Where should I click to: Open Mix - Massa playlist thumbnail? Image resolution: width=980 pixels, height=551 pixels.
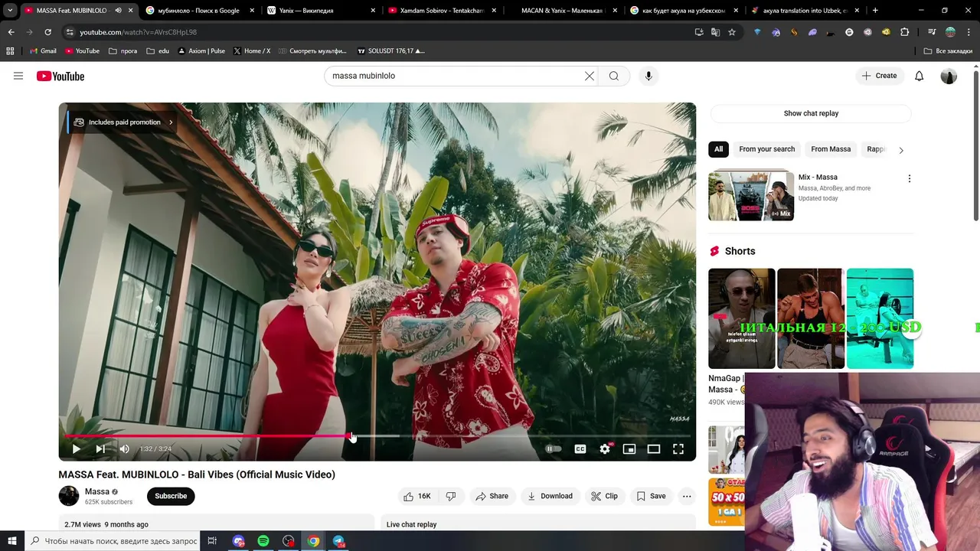tap(751, 196)
